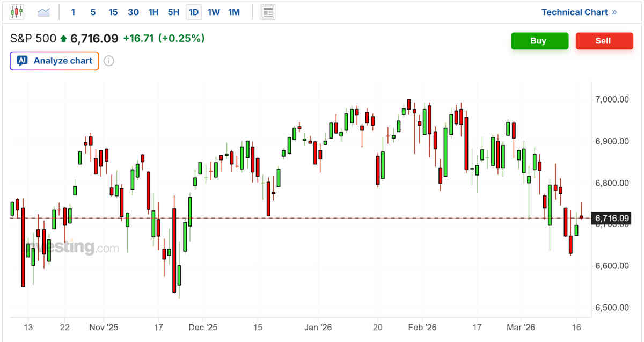Click the green up arrow indicator
This screenshot has height=342, width=644.
64,39
